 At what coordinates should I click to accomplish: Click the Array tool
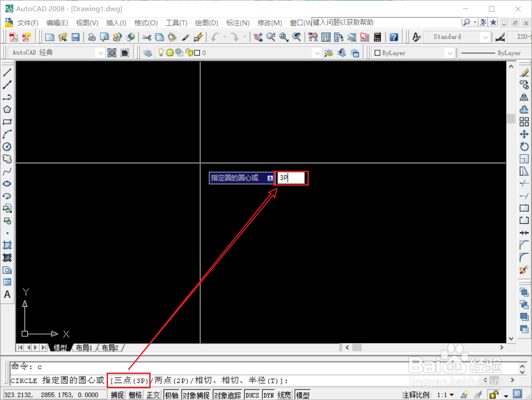tap(524, 122)
